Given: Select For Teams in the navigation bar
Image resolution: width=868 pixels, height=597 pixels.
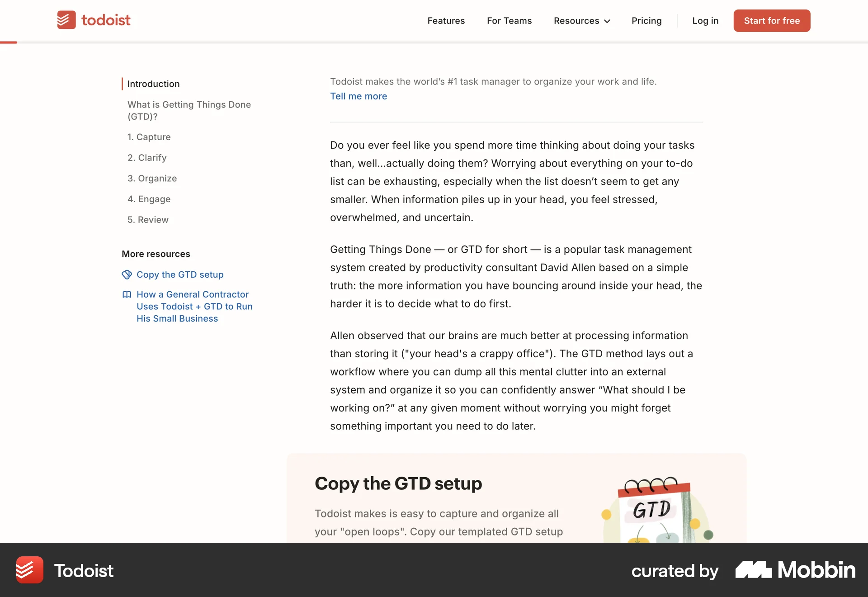Looking at the screenshot, I should 509,21.
